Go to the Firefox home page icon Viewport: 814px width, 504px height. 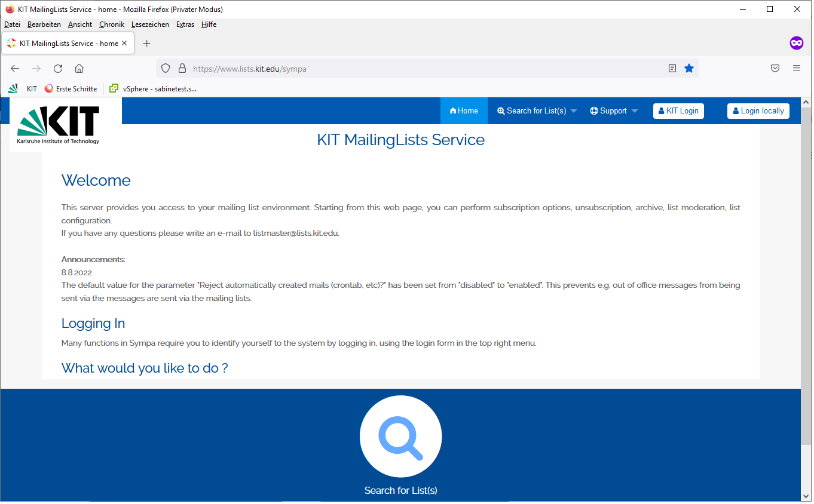pyautogui.click(x=79, y=69)
